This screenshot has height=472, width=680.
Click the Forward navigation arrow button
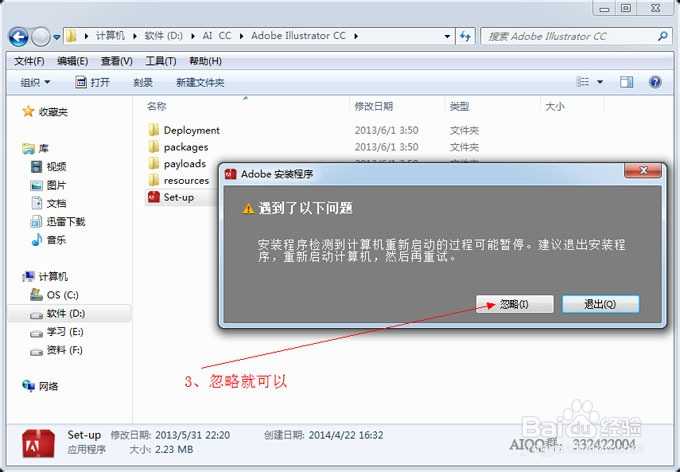41,37
